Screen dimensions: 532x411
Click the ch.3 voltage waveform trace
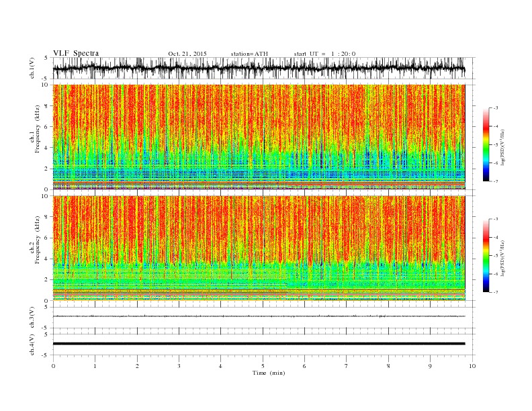coord(259,316)
